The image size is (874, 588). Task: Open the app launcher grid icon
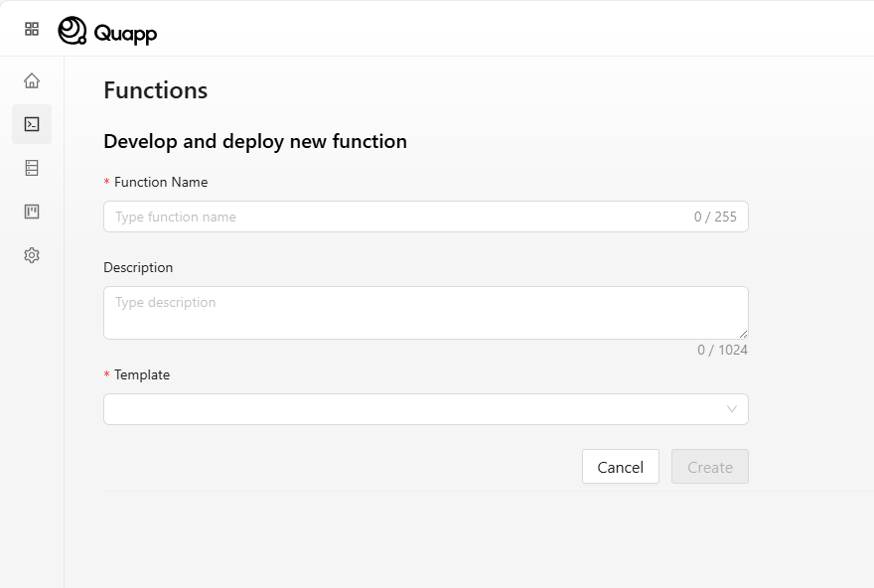click(x=31, y=28)
